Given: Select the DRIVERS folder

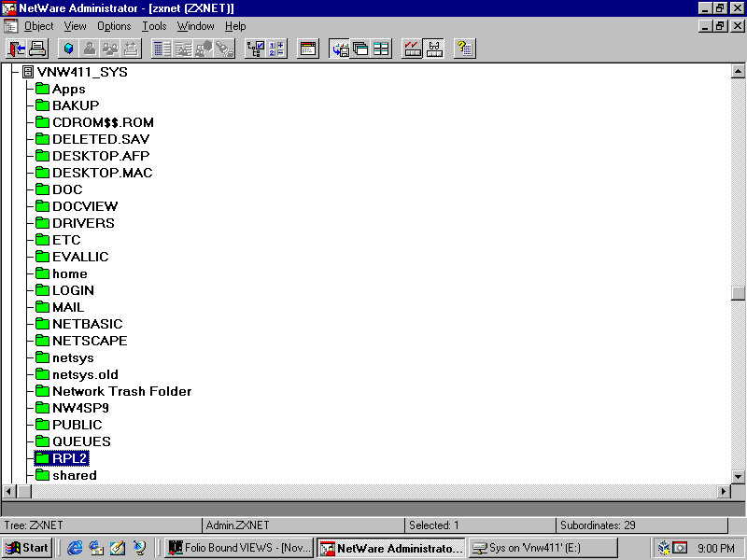Looking at the screenshot, I should (x=75, y=223).
